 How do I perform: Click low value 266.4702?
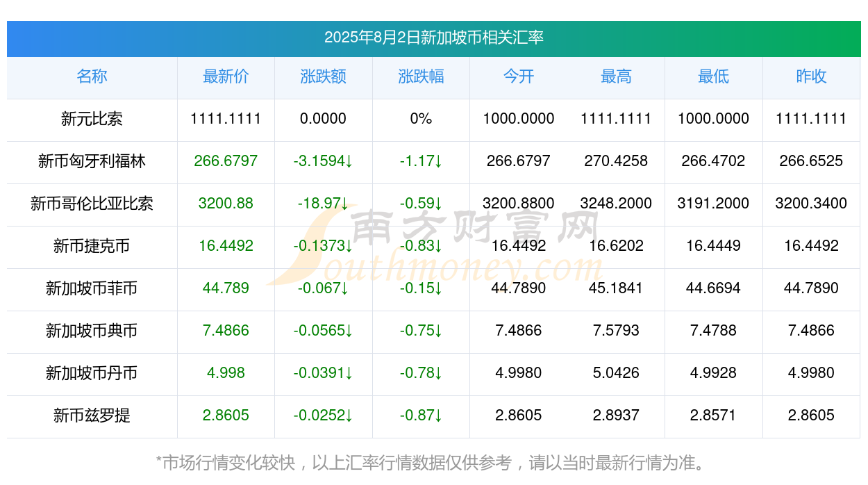click(714, 161)
